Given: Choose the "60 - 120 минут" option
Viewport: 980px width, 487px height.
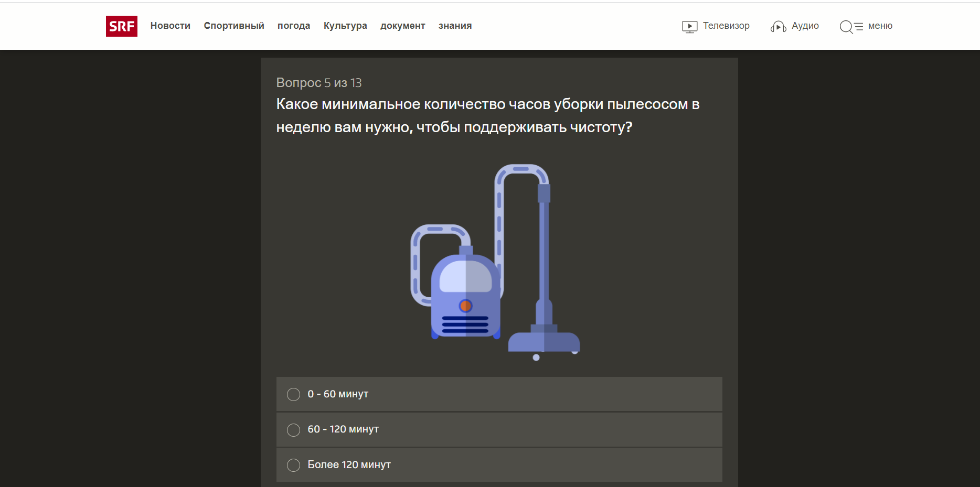Looking at the screenshot, I should coord(294,430).
